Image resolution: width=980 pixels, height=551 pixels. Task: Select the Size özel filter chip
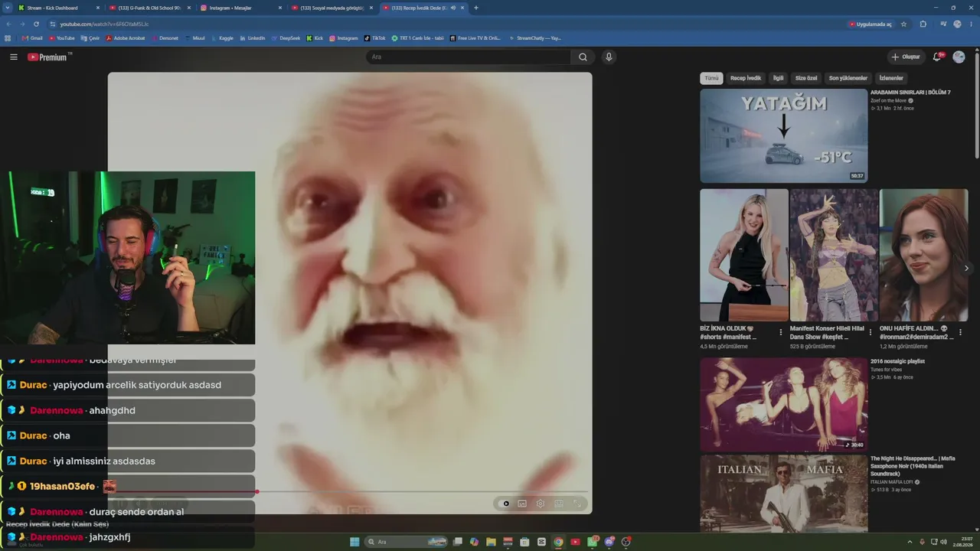(x=806, y=78)
